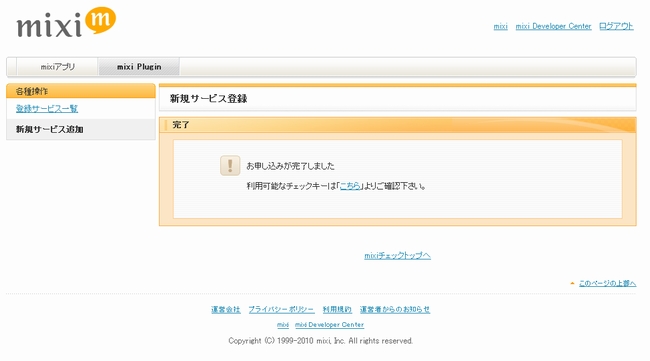Click the footer mixi Developer Center link
Image resolution: width=650 pixels, height=361 pixels.
[x=330, y=325]
